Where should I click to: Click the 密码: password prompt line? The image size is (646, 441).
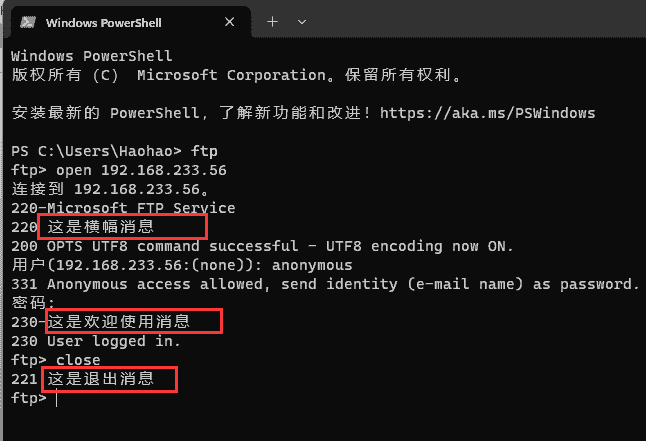[x=29, y=303]
